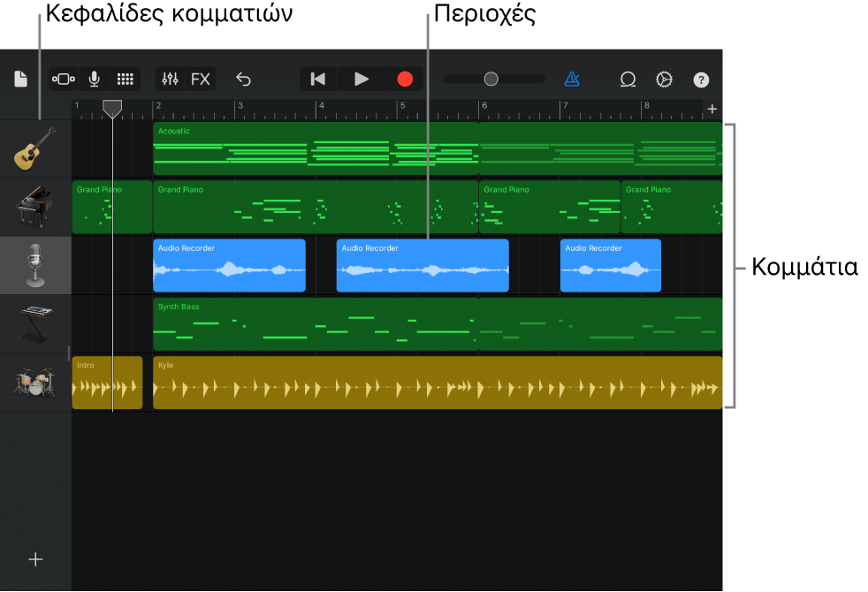Select the acoustic guitar track header
The width and height of the screenshot is (868, 592).
35,148
